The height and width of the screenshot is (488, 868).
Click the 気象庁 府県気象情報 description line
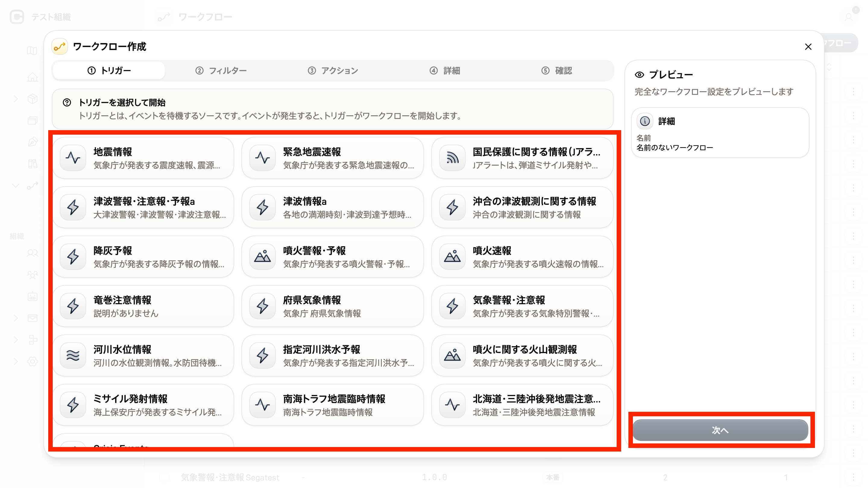coord(322,314)
